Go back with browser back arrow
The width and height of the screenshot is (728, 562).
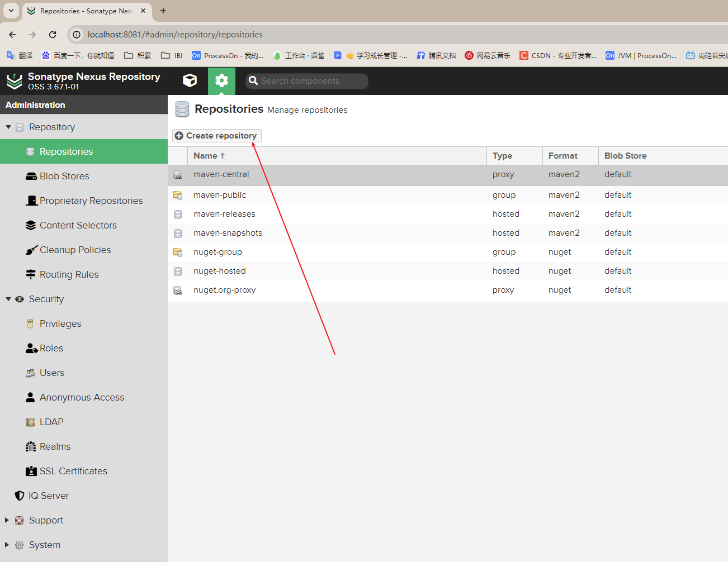pyautogui.click(x=12, y=35)
